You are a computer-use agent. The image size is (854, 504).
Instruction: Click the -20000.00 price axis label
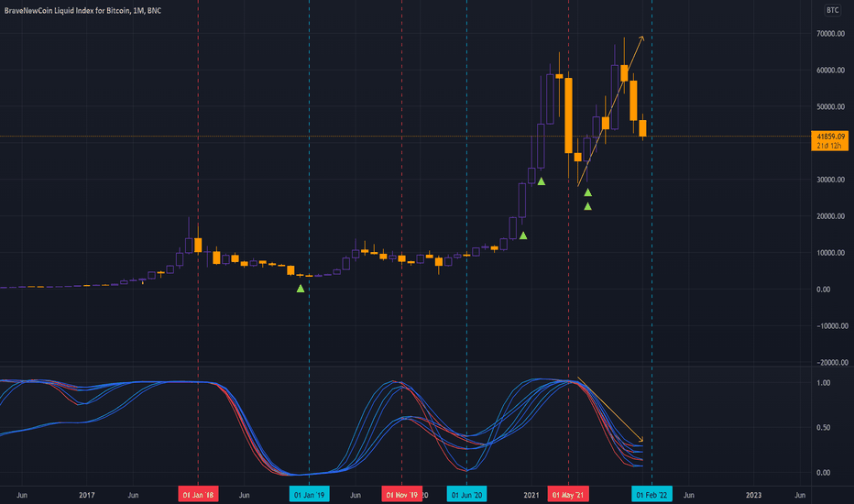830,362
